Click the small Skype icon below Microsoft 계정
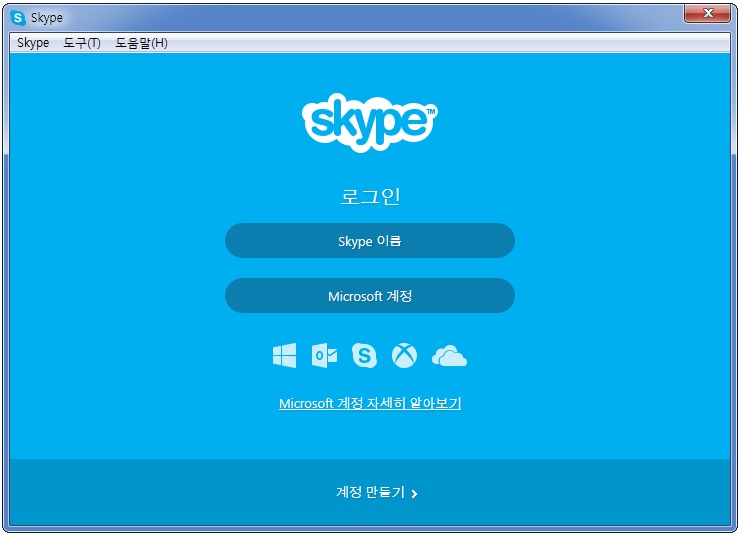The width and height of the screenshot is (738, 534). (364, 355)
